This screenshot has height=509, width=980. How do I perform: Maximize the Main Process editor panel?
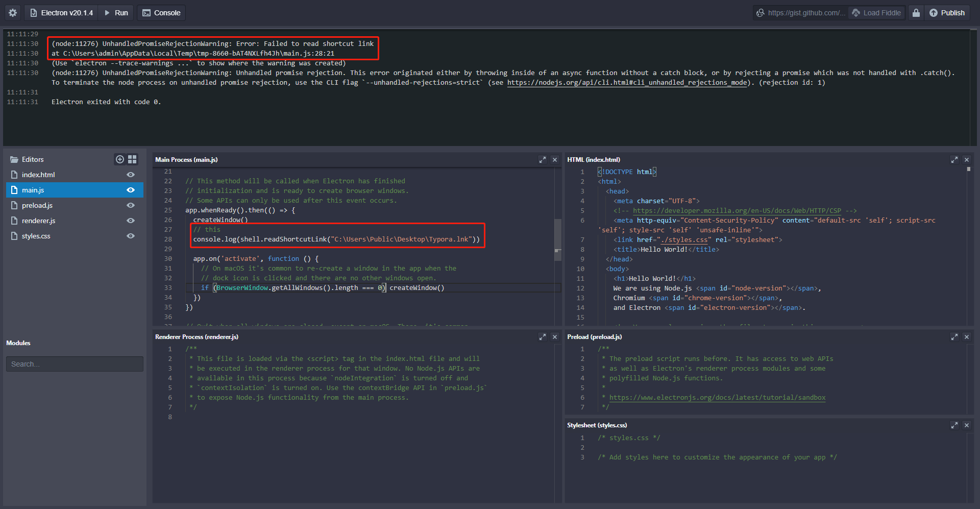click(543, 160)
